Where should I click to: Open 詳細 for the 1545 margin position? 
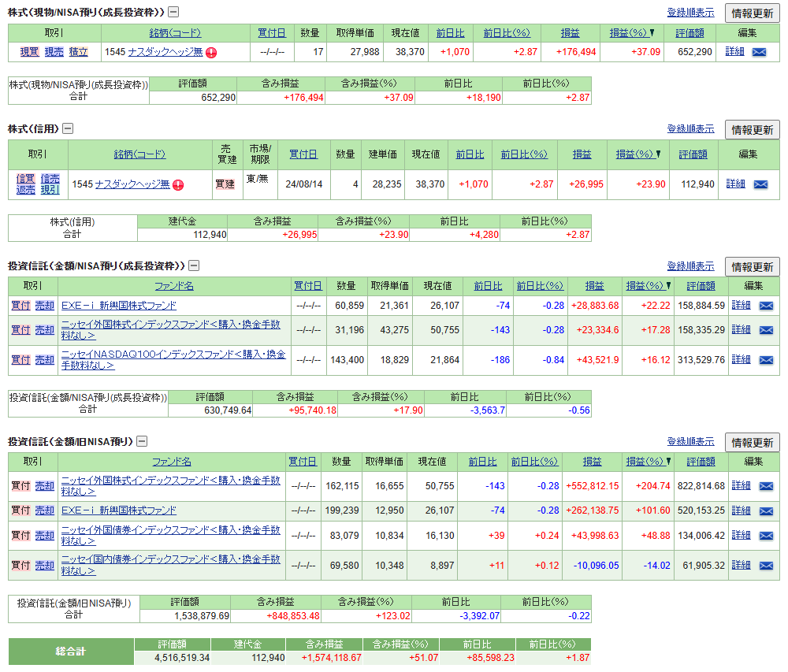[x=735, y=182]
